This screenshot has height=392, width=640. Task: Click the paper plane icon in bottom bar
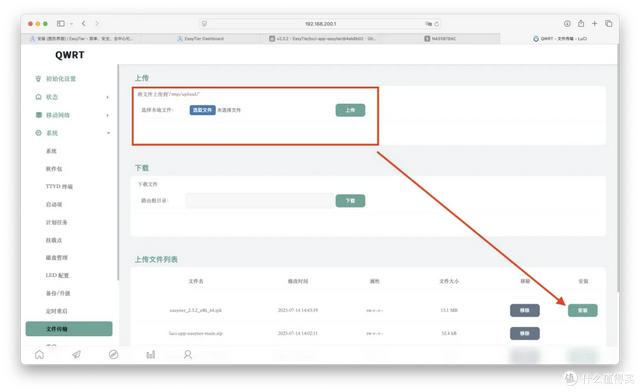coord(76,354)
